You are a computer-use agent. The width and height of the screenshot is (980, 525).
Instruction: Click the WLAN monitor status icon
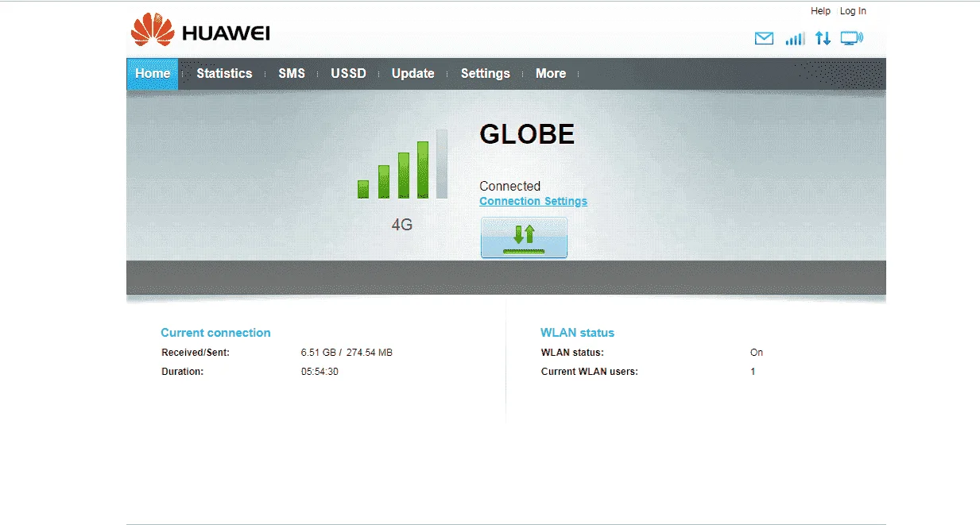[852, 38]
